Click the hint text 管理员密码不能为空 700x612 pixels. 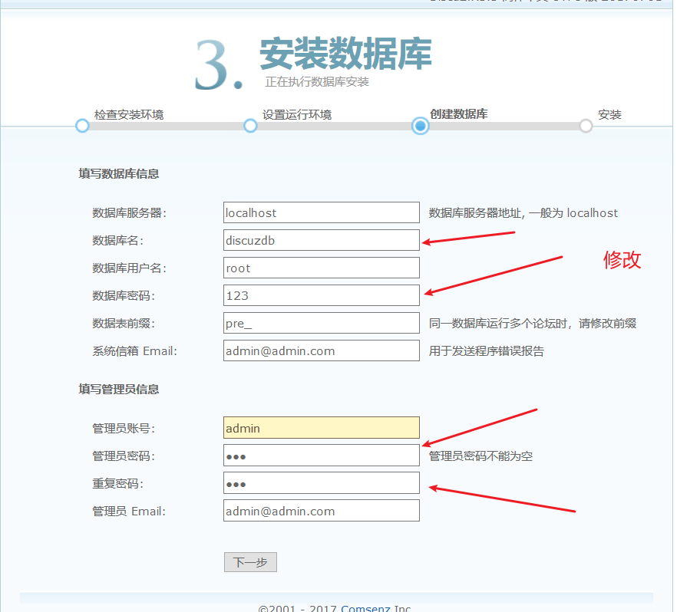pyautogui.click(x=480, y=456)
